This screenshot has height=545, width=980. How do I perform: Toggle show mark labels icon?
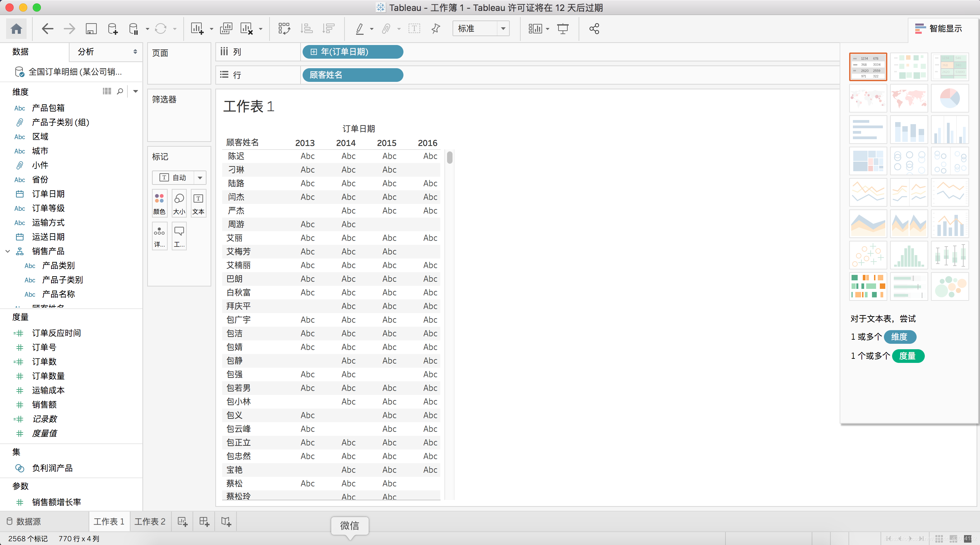tap(414, 29)
